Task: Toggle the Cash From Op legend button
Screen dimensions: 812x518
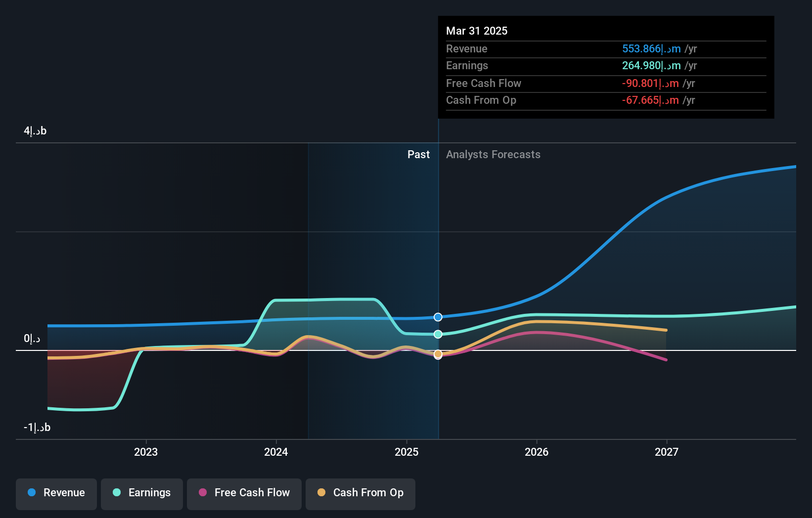Action: pyautogui.click(x=361, y=494)
